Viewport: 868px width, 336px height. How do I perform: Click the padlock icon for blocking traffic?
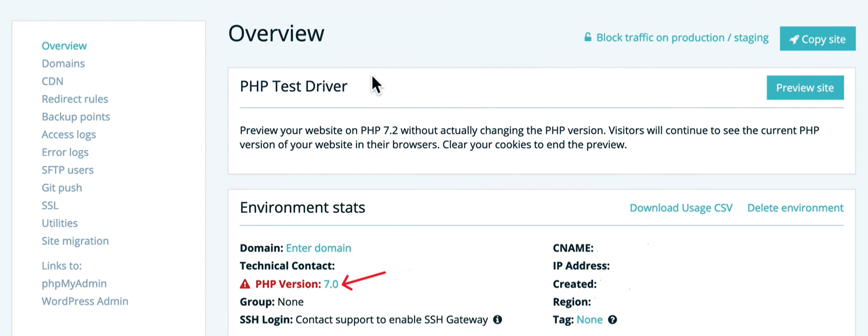pos(588,38)
